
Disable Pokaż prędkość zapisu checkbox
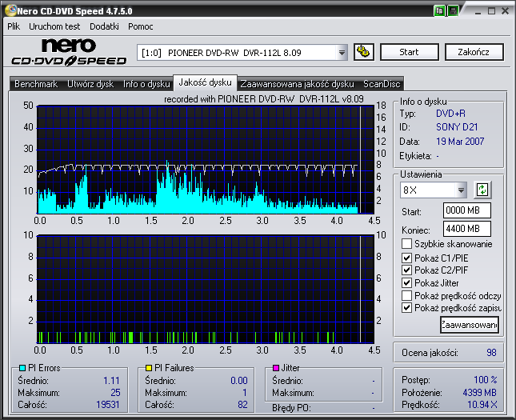point(406,308)
